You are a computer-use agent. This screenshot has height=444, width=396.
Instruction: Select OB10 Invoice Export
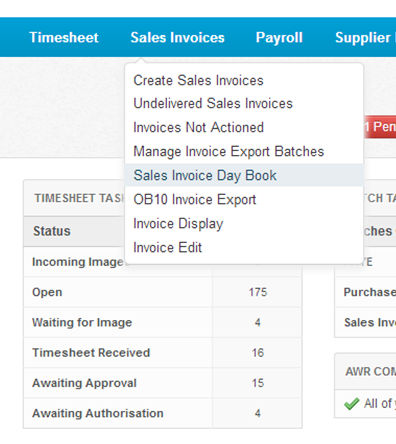click(x=195, y=199)
